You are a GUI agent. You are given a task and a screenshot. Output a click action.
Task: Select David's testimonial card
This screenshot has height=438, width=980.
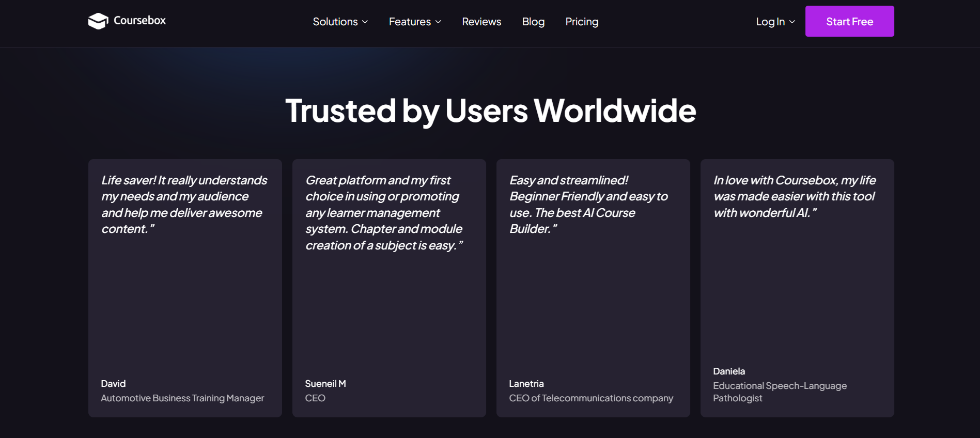[185, 288]
